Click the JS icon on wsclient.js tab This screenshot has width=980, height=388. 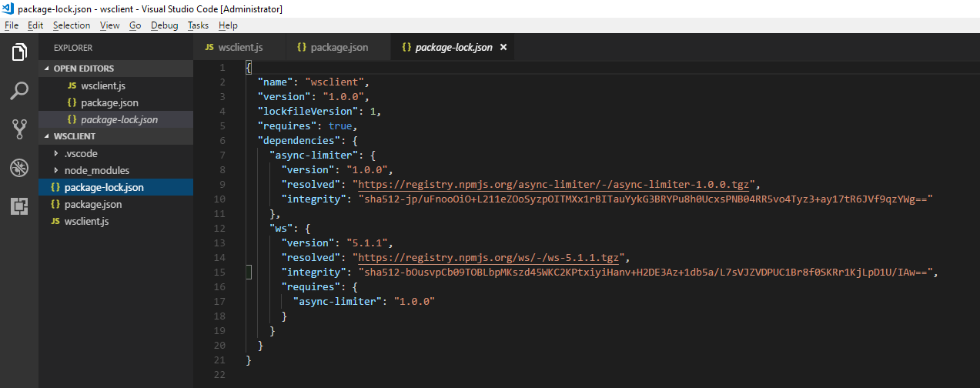pos(209,48)
